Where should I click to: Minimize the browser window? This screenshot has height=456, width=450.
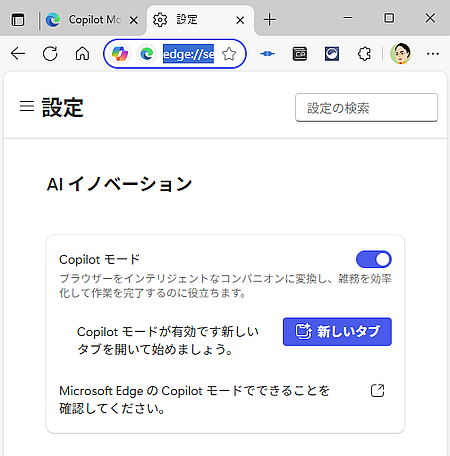pyautogui.click(x=348, y=18)
